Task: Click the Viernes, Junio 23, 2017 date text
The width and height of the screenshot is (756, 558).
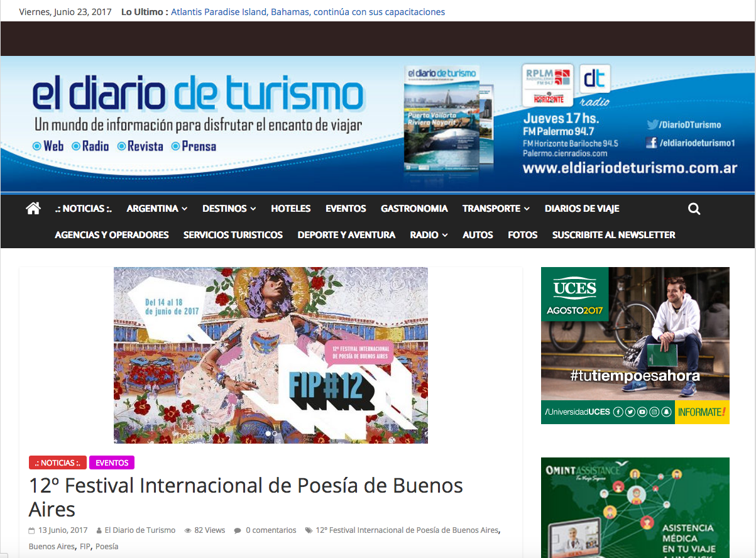Action: click(65, 12)
